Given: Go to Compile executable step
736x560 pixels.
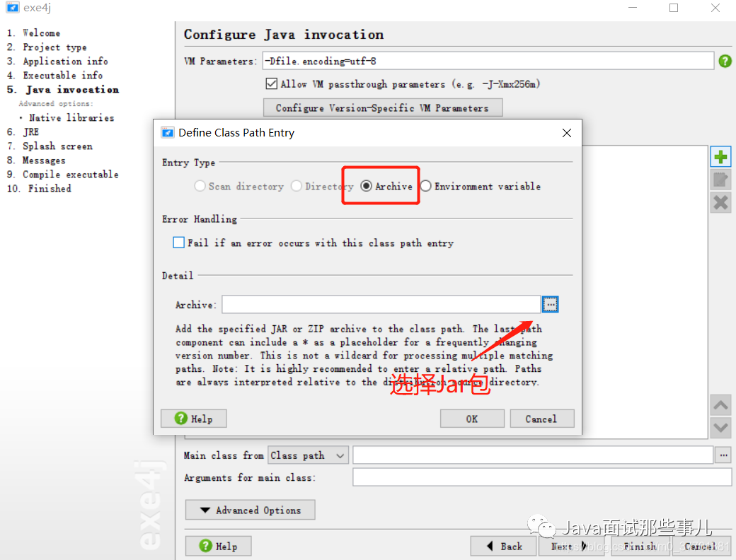Looking at the screenshot, I should pyautogui.click(x=70, y=175).
